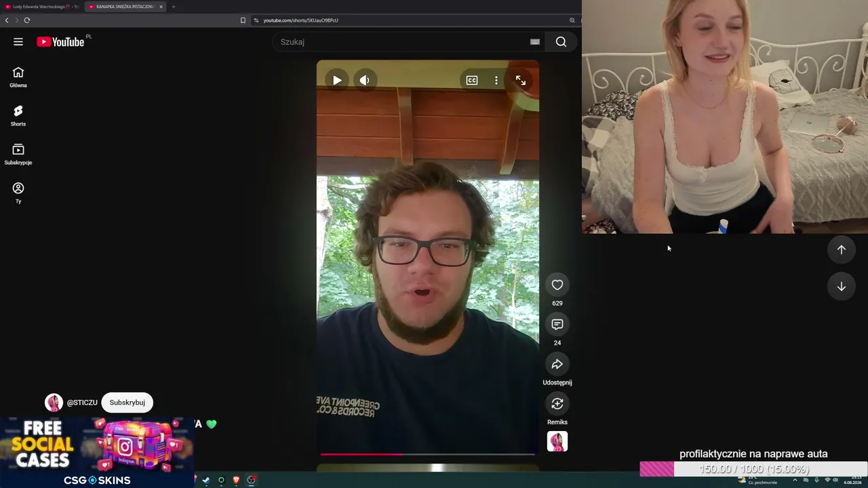Open Subskrypcje in the sidebar
The width and height of the screenshot is (868, 488).
pos(18,155)
